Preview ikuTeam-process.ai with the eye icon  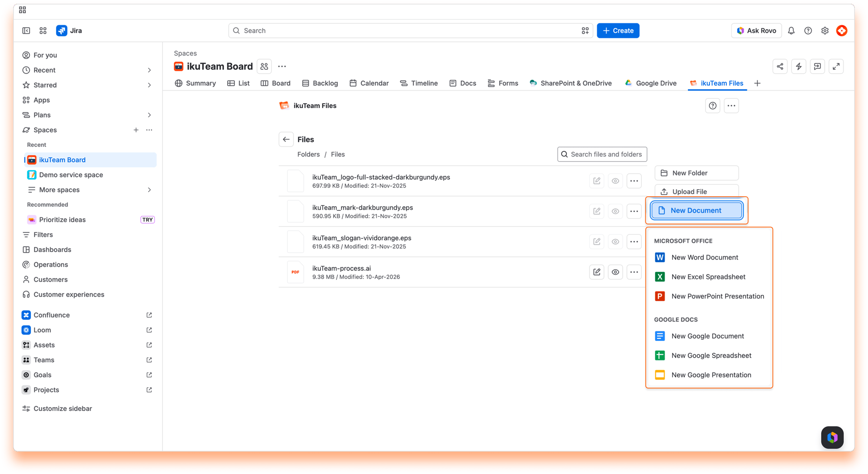pyautogui.click(x=615, y=272)
